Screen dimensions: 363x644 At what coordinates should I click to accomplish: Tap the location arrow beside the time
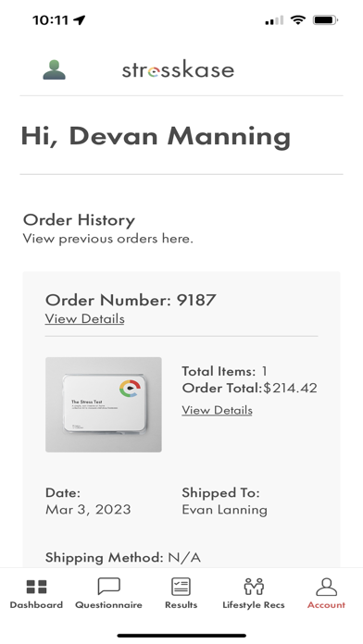(80, 19)
